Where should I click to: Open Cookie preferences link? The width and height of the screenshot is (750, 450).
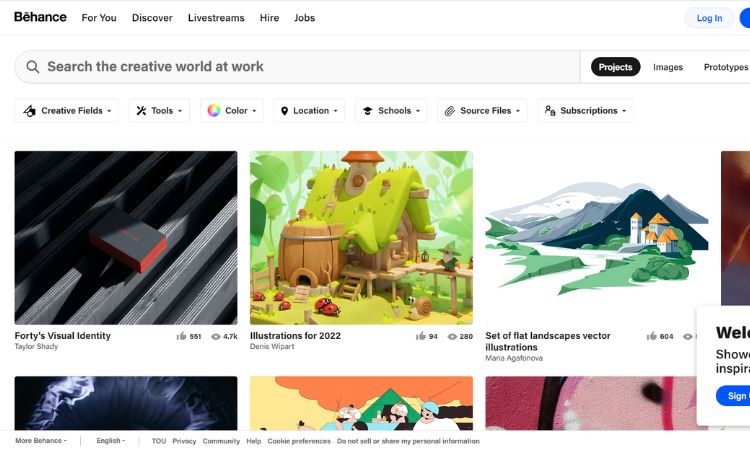pos(299,441)
